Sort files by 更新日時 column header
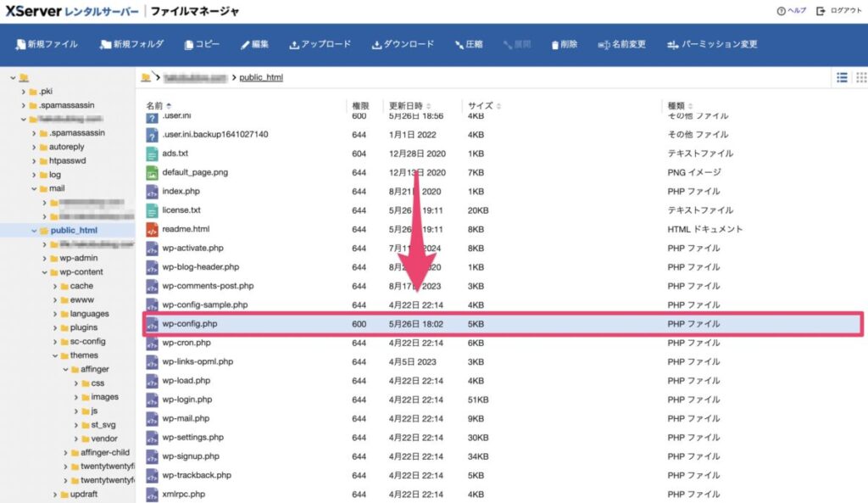 coord(404,105)
